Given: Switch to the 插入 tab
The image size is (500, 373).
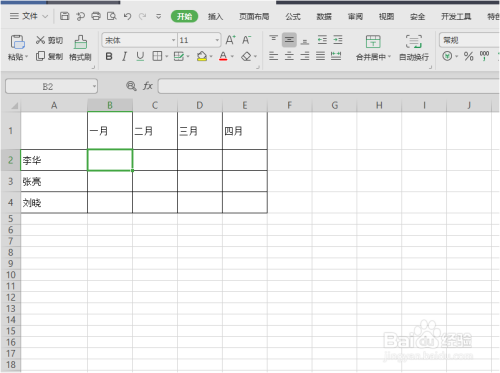Looking at the screenshot, I should (215, 16).
